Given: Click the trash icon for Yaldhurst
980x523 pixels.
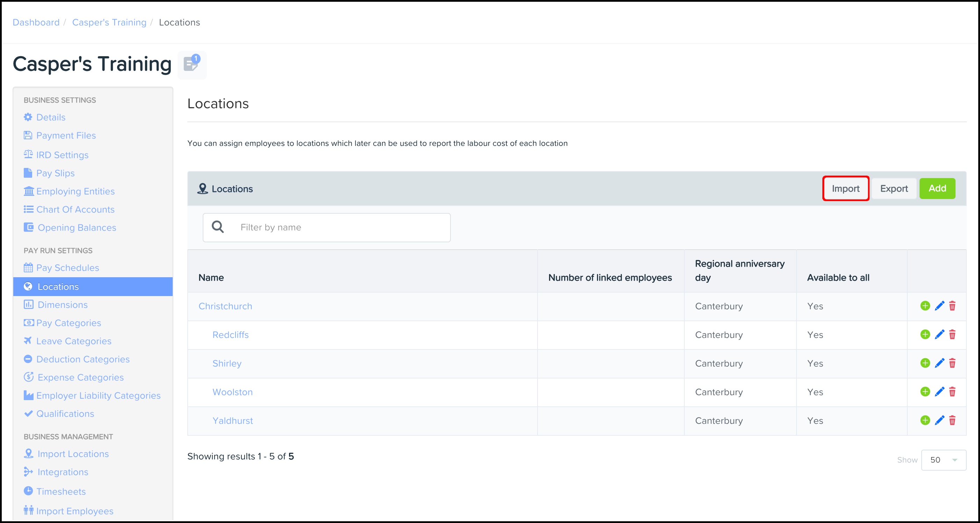Looking at the screenshot, I should [x=952, y=420].
